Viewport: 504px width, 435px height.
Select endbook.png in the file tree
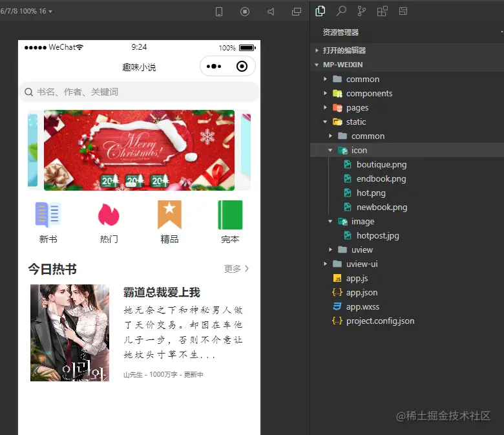pos(381,179)
